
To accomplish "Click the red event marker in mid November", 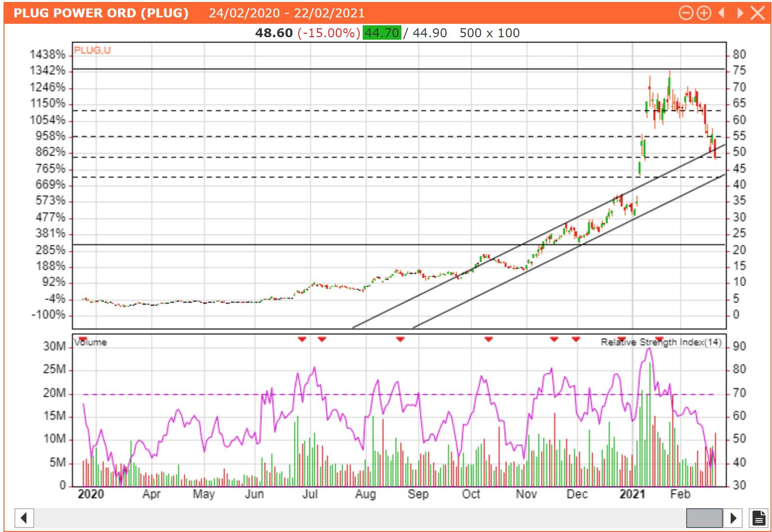I will pos(554,339).
